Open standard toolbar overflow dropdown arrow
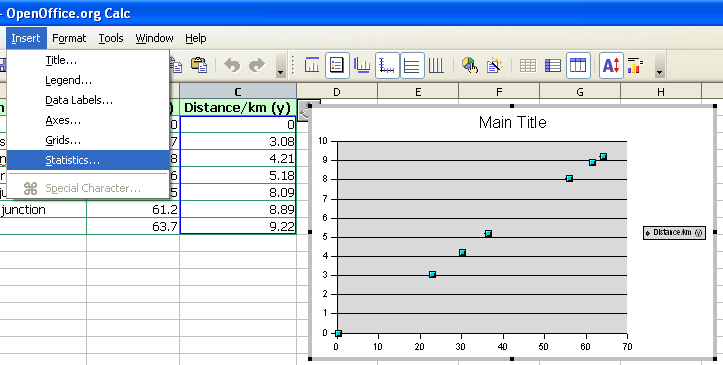 (x=280, y=66)
